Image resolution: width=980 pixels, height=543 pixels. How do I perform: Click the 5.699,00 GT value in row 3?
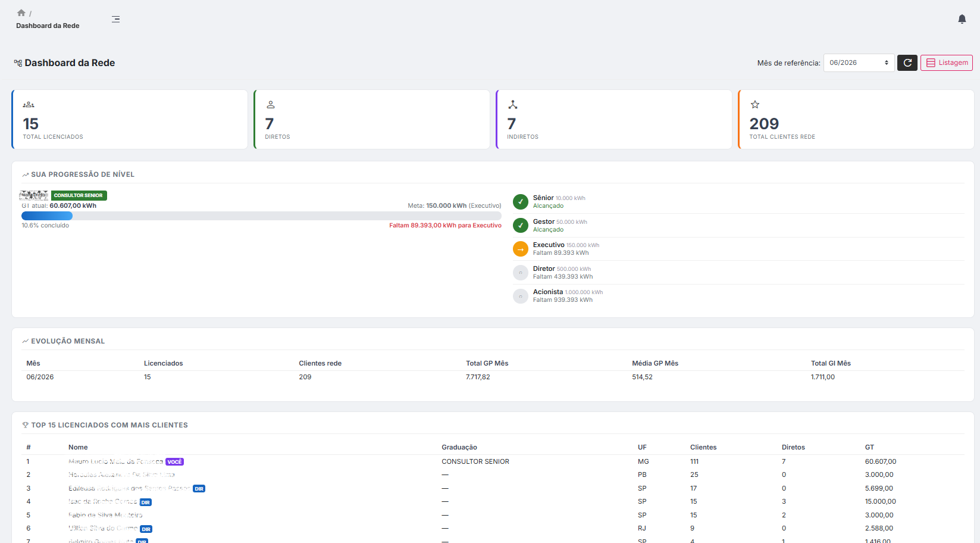click(879, 488)
